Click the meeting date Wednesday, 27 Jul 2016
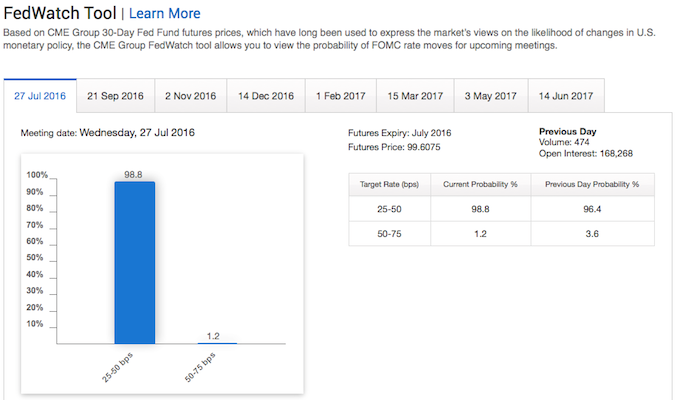 coord(137,132)
